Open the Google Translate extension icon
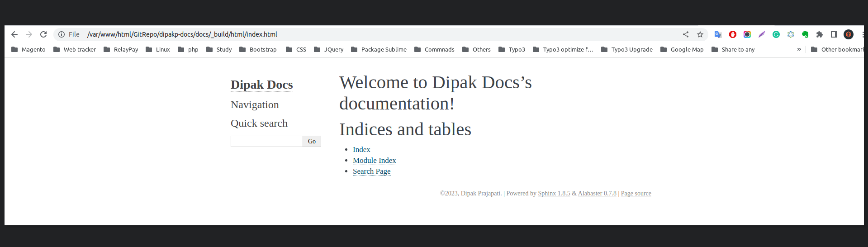 (718, 34)
